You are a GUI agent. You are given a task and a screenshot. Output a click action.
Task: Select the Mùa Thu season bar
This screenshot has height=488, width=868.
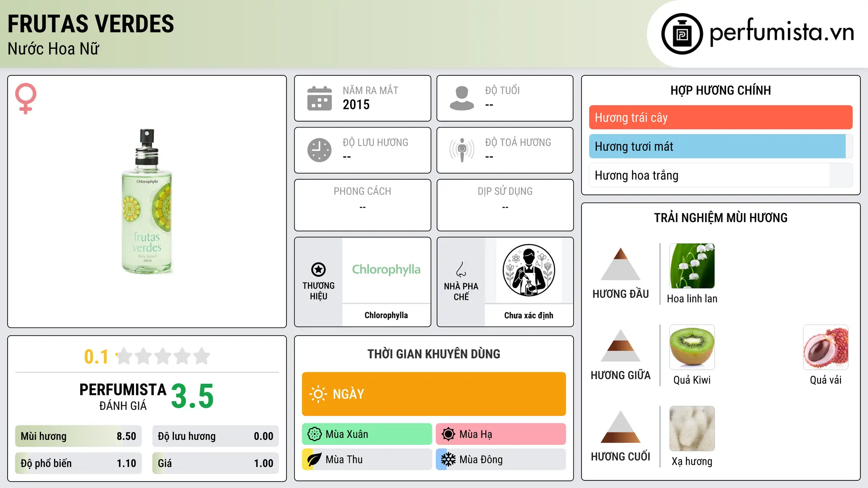[x=367, y=460]
